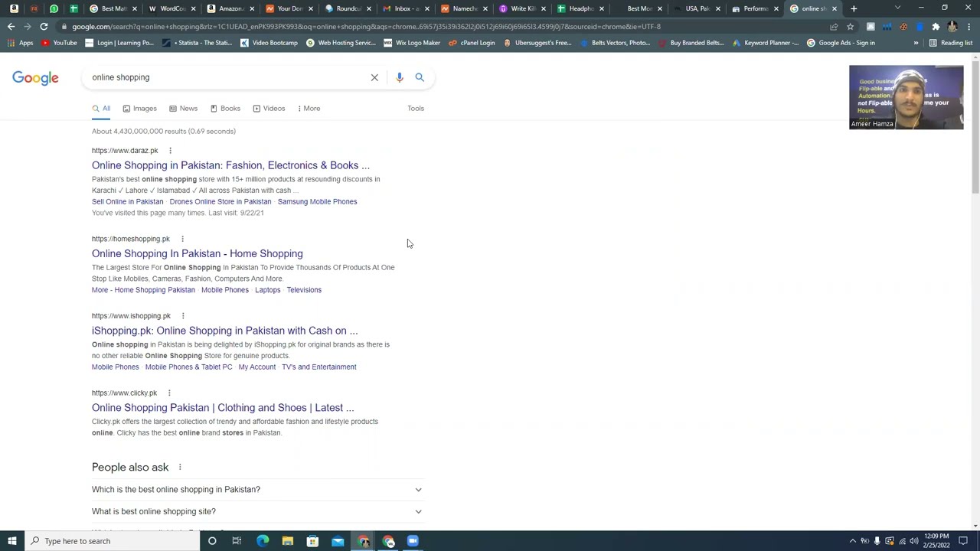Open 'Televisions' sitelink under Home Shopping

304,290
